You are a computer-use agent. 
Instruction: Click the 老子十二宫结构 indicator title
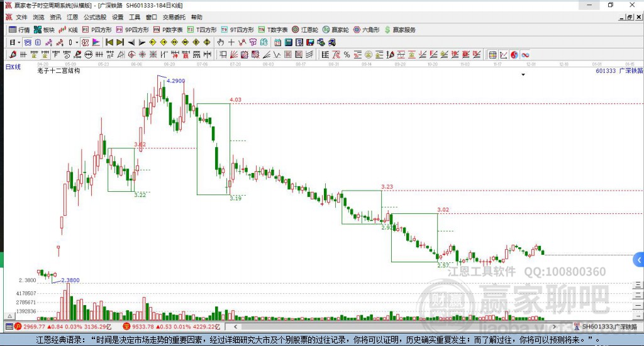58,70
